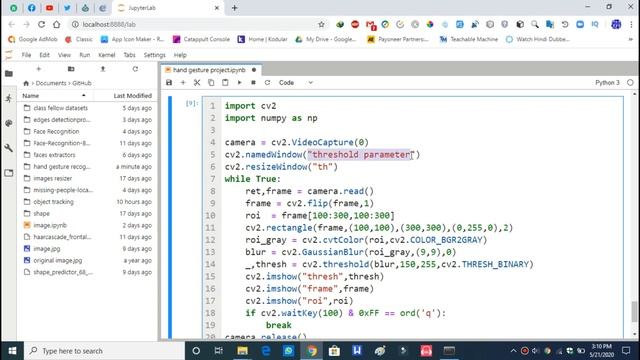The image size is (640, 360).
Task: Click the Type here to search box
Action: 104,351
